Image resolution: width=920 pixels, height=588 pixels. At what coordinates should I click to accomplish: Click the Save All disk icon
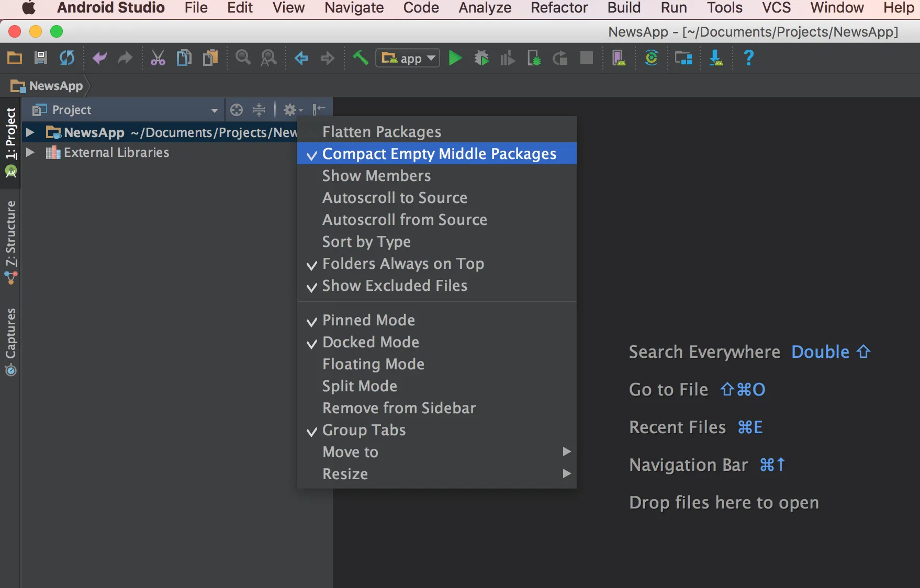[x=41, y=58]
